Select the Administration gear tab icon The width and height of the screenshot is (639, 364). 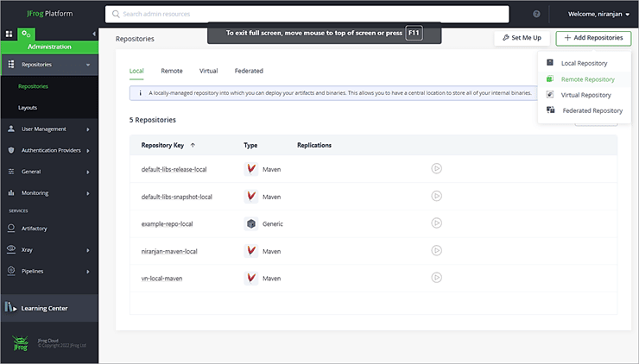click(26, 34)
